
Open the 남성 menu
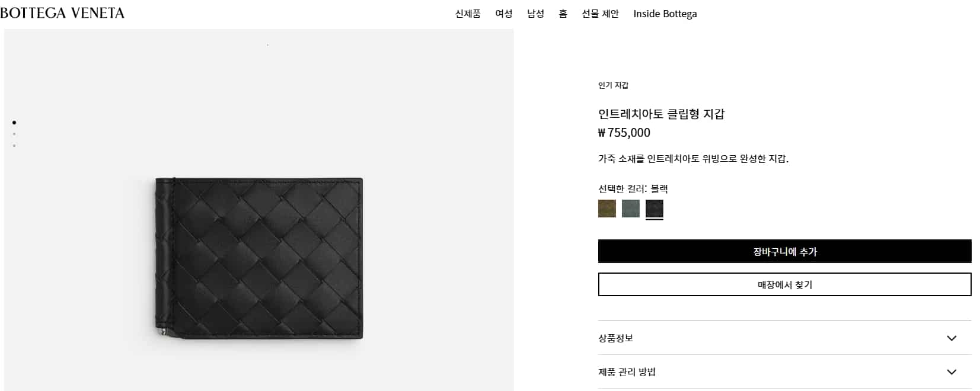pos(535,14)
